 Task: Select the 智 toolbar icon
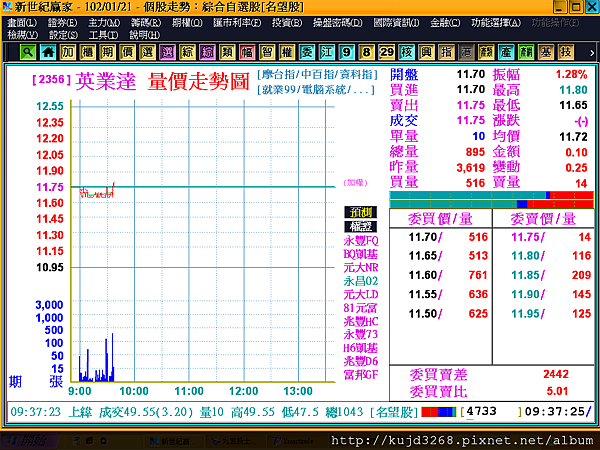tap(267, 52)
